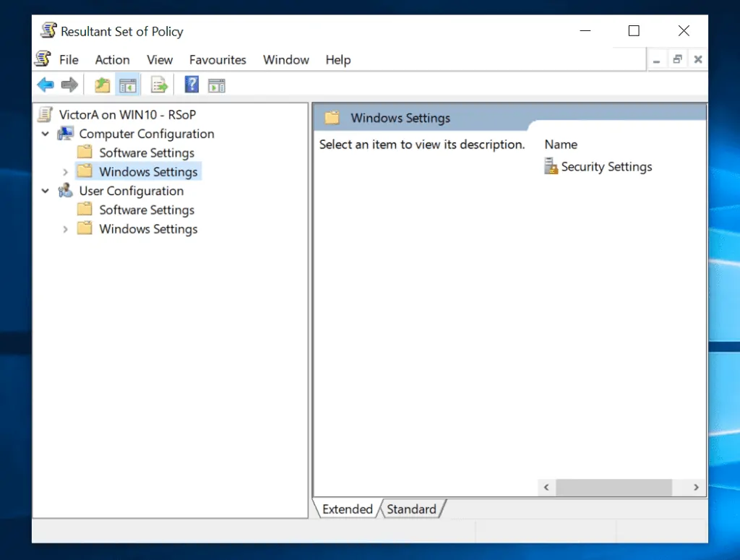Switch to the Extended tab

(x=348, y=509)
